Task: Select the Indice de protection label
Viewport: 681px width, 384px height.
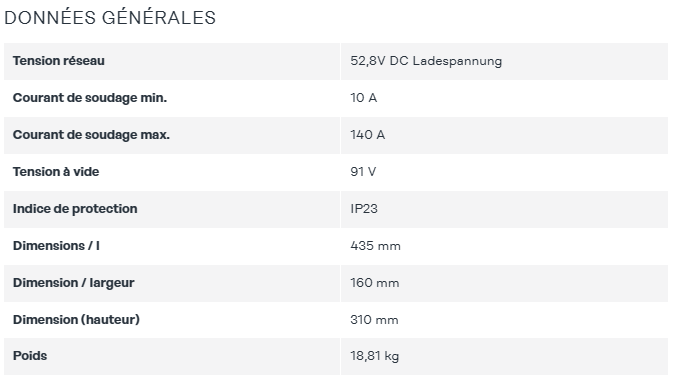Action: tap(75, 209)
